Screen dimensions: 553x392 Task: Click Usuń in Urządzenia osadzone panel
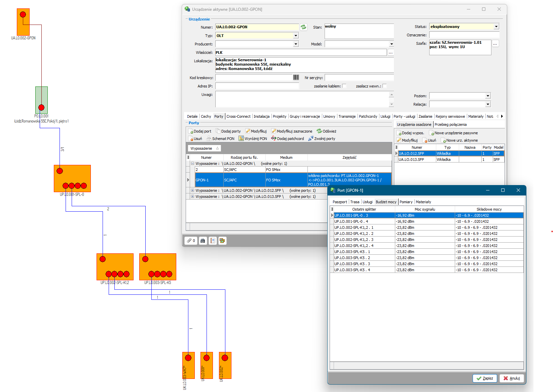coord(429,140)
